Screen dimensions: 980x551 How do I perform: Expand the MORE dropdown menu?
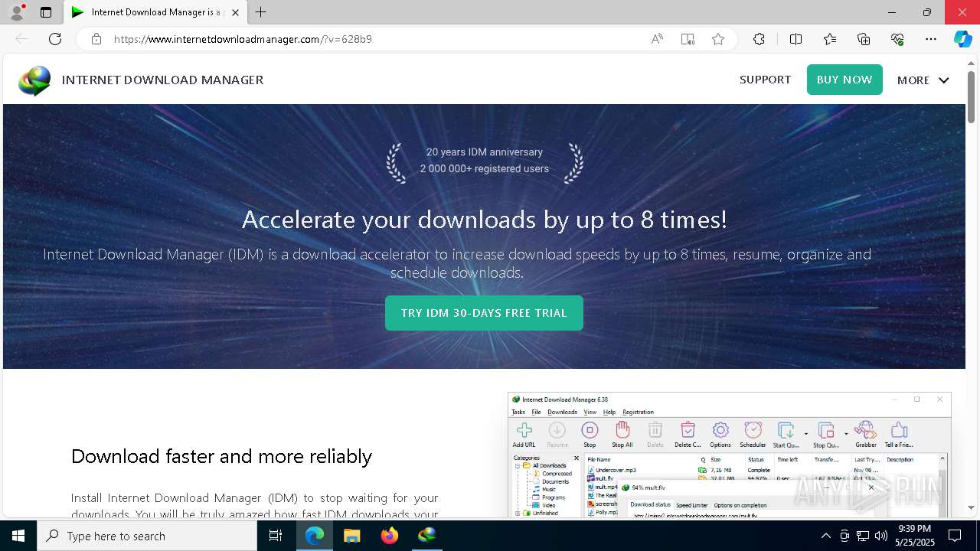coord(923,80)
